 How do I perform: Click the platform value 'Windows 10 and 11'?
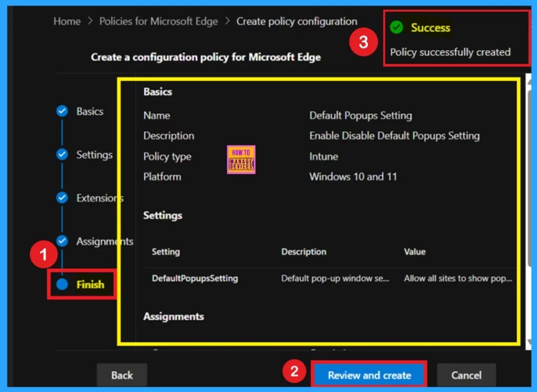click(x=353, y=177)
